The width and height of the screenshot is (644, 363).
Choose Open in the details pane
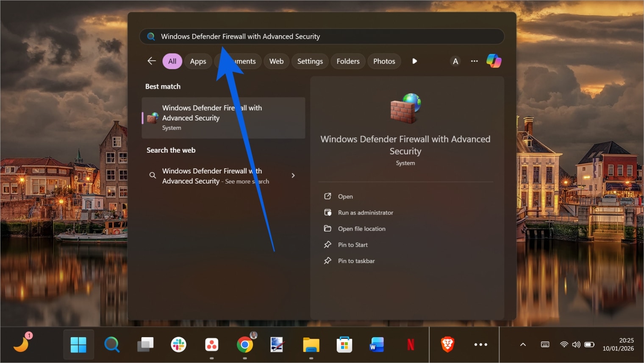[345, 196]
